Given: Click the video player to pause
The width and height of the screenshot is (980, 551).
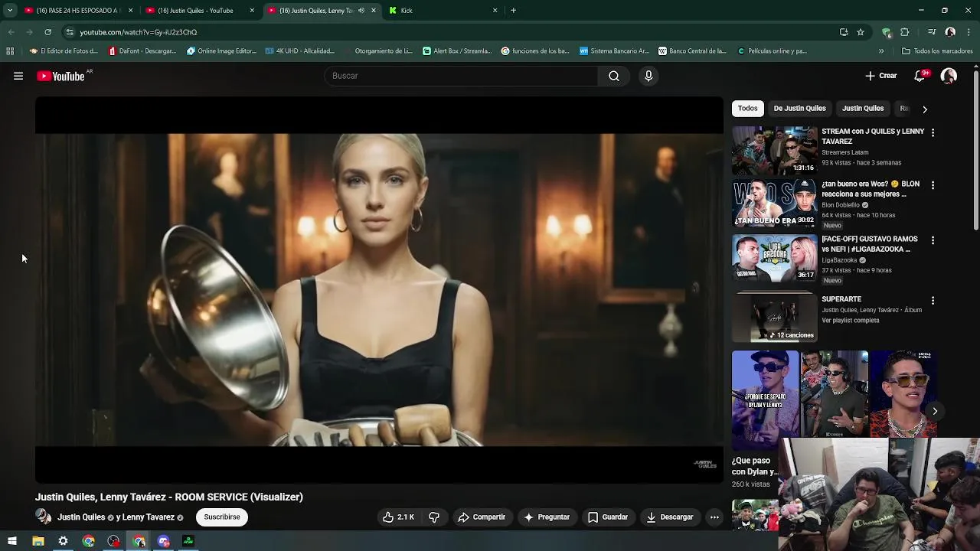Looking at the screenshot, I should pos(379,289).
